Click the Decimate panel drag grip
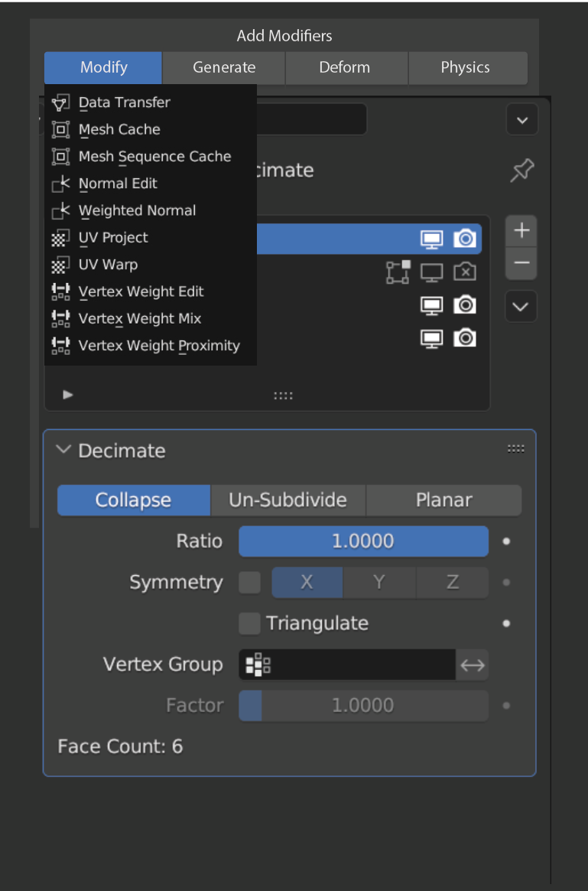The width and height of the screenshot is (588, 891). 515,449
